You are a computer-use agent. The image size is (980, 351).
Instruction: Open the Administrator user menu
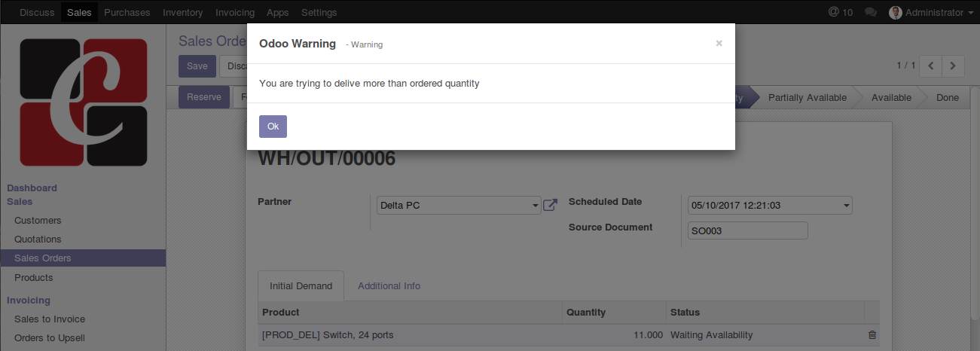(931, 12)
